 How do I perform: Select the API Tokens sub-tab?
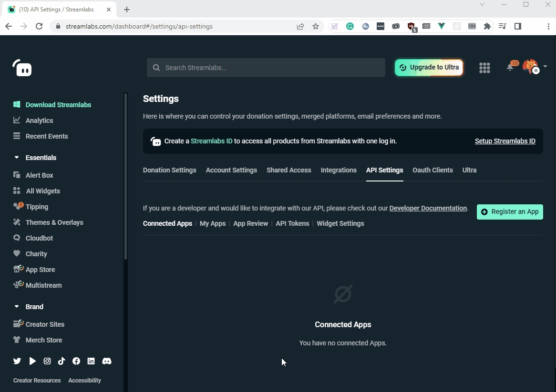292,223
